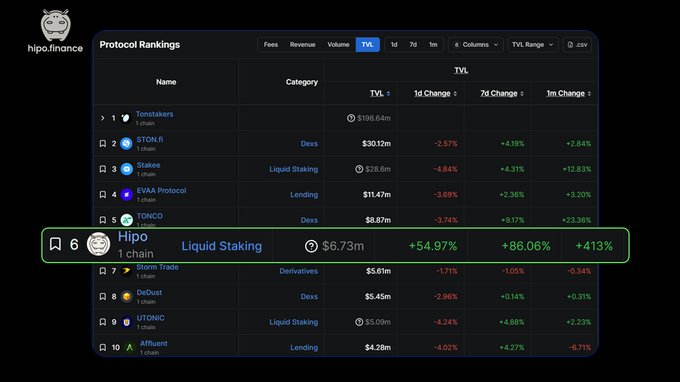This screenshot has width=680, height=382.
Task: Click the Storm Trade logo icon
Action: coord(127,271)
